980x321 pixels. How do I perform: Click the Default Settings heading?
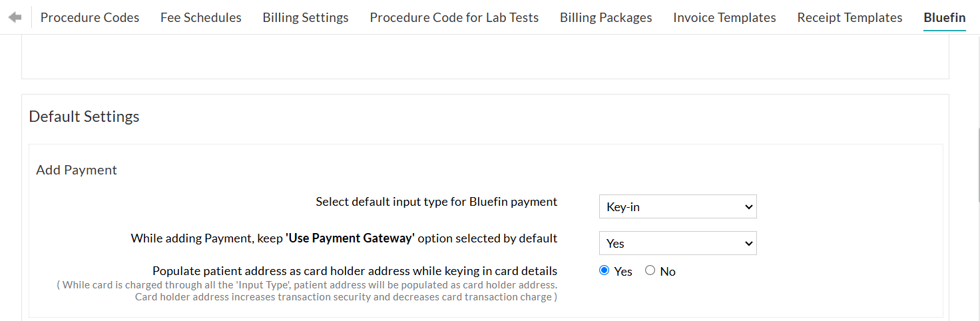tap(85, 117)
